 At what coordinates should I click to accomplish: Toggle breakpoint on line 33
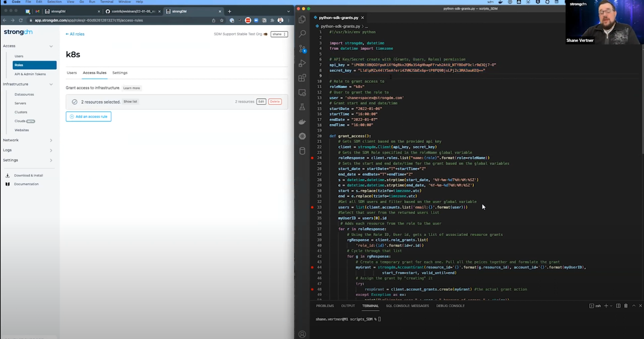[x=312, y=207]
